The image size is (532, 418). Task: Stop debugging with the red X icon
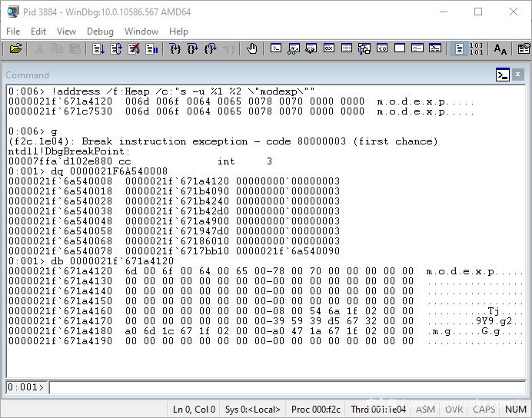[134, 49]
